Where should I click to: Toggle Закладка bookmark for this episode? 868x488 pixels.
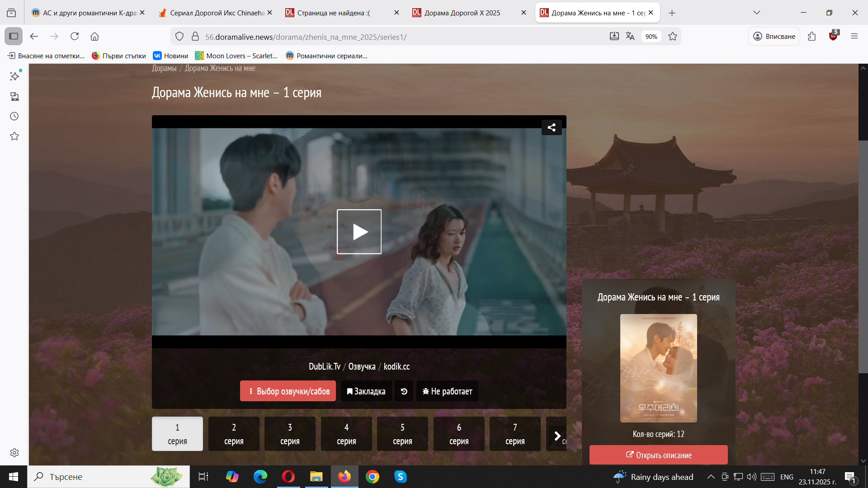366,391
